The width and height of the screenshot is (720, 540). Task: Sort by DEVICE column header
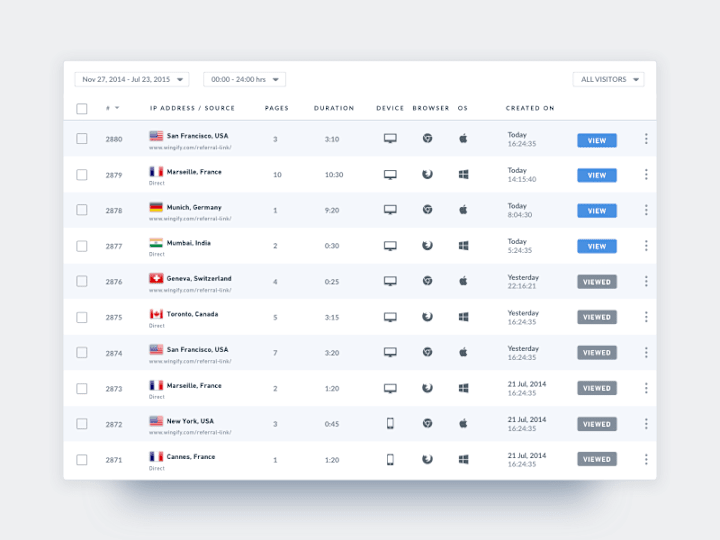click(390, 108)
